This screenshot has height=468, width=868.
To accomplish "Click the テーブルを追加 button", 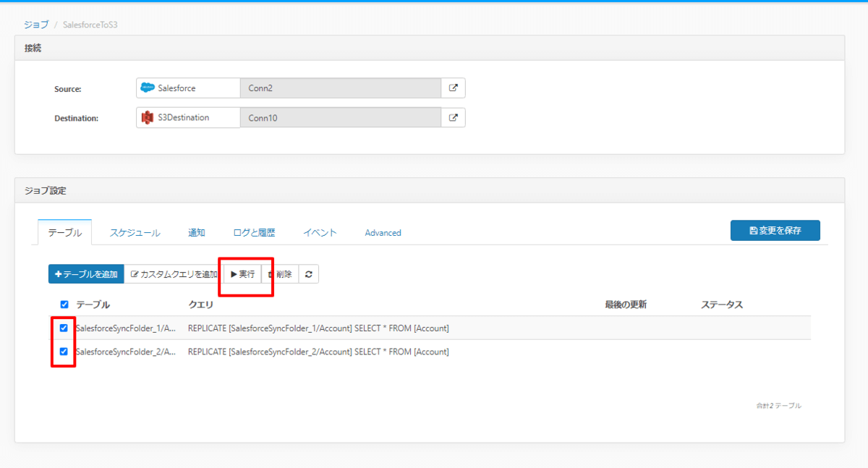I will coord(86,274).
